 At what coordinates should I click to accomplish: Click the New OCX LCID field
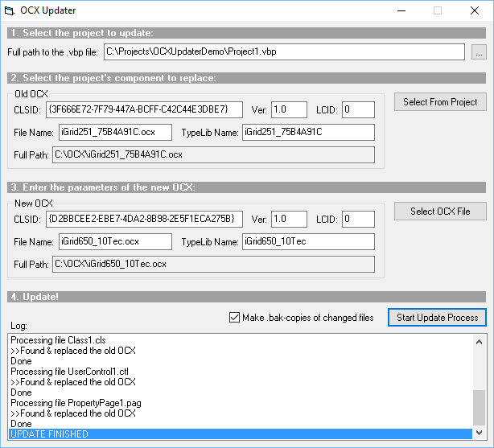click(x=358, y=219)
